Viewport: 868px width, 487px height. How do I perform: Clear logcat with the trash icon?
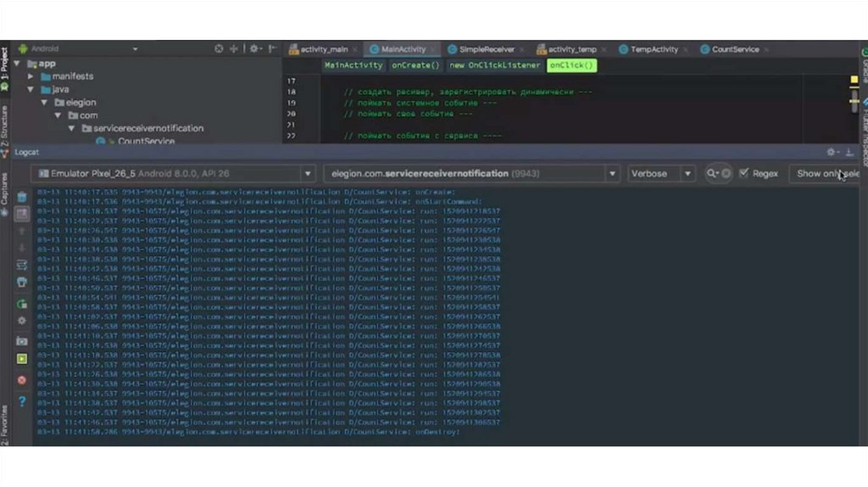[x=22, y=198]
